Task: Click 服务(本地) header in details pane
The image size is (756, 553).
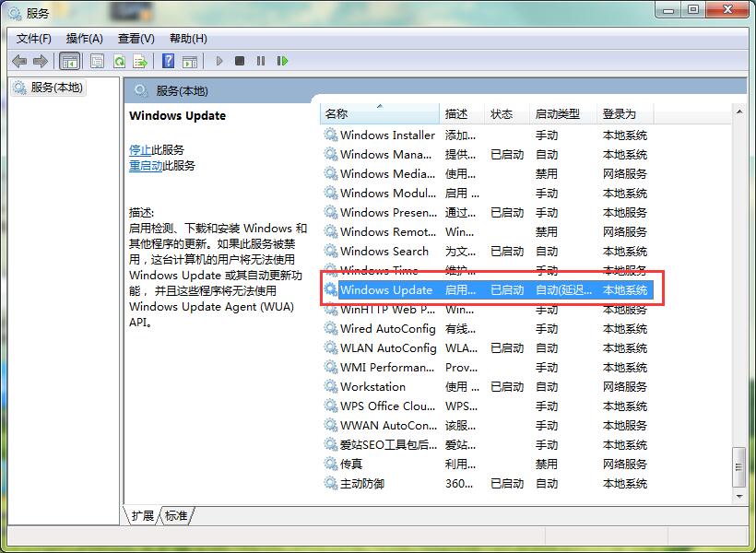Action: click(182, 90)
